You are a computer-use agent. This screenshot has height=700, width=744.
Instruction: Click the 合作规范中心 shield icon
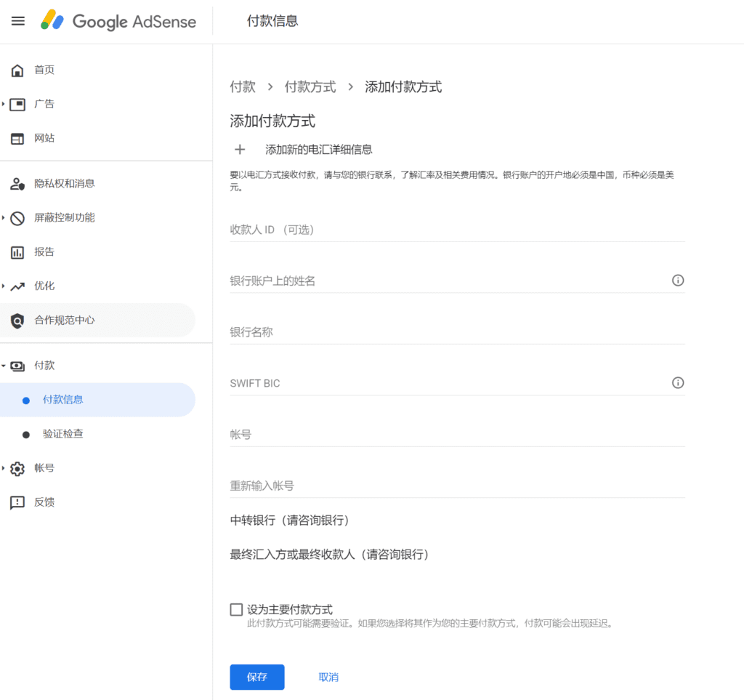pyautogui.click(x=17, y=321)
